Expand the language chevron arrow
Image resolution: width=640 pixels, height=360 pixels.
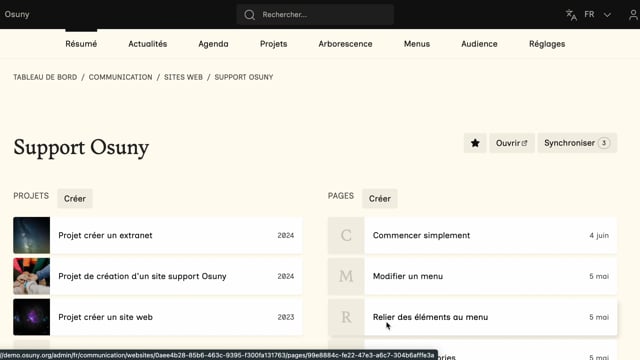coord(607,15)
